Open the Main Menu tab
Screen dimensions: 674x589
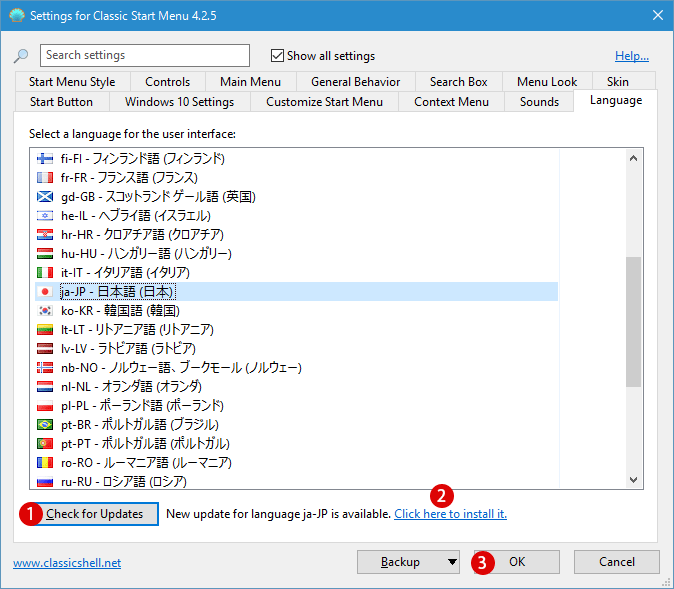pyautogui.click(x=251, y=82)
